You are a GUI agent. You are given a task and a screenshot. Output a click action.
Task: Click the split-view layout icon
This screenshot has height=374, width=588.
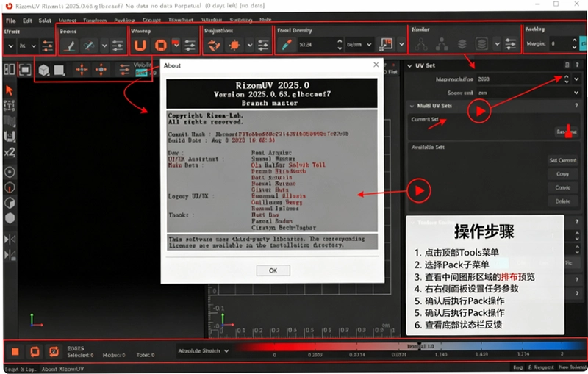(x=10, y=69)
